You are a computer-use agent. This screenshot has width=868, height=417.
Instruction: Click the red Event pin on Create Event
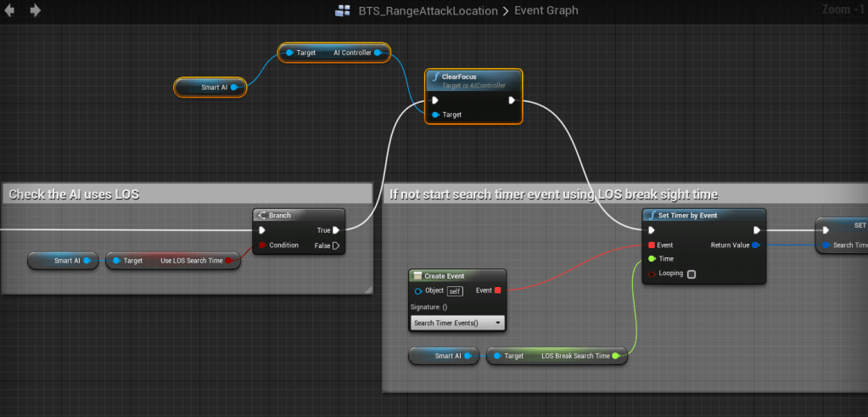point(497,290)
